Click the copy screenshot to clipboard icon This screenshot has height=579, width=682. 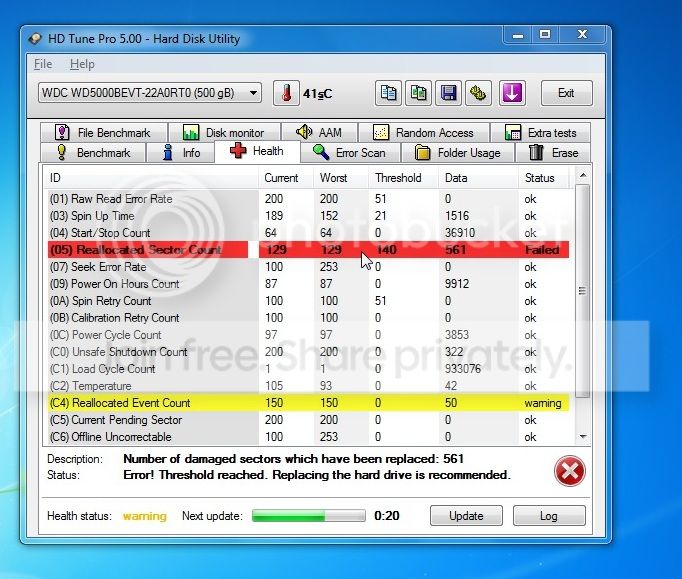click(419, 93)
